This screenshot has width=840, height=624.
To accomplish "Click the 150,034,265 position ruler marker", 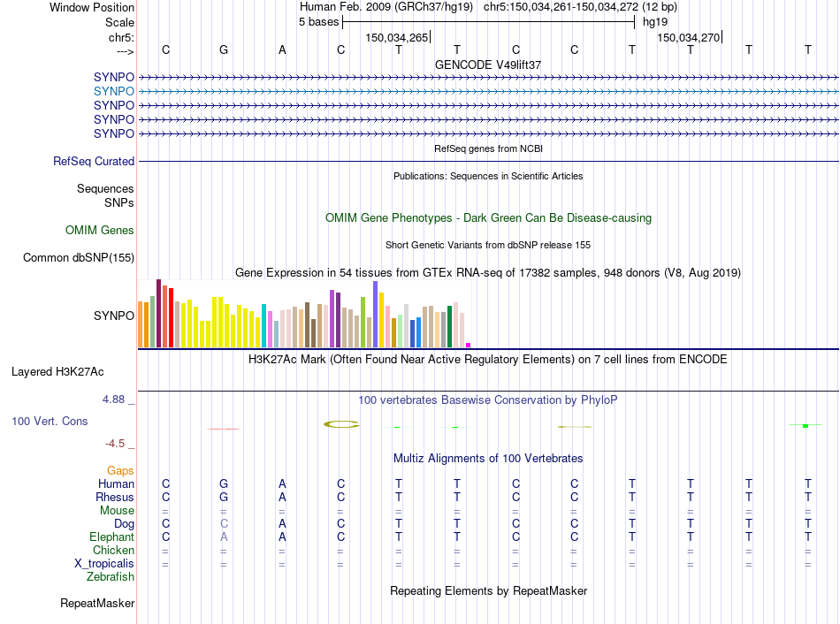I will click(397, 37).
